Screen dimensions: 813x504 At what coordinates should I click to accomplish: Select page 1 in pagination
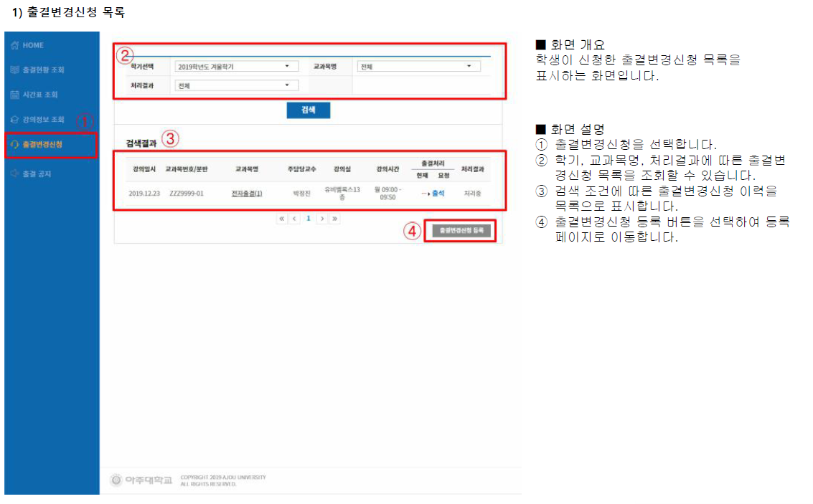click(309, 218)
